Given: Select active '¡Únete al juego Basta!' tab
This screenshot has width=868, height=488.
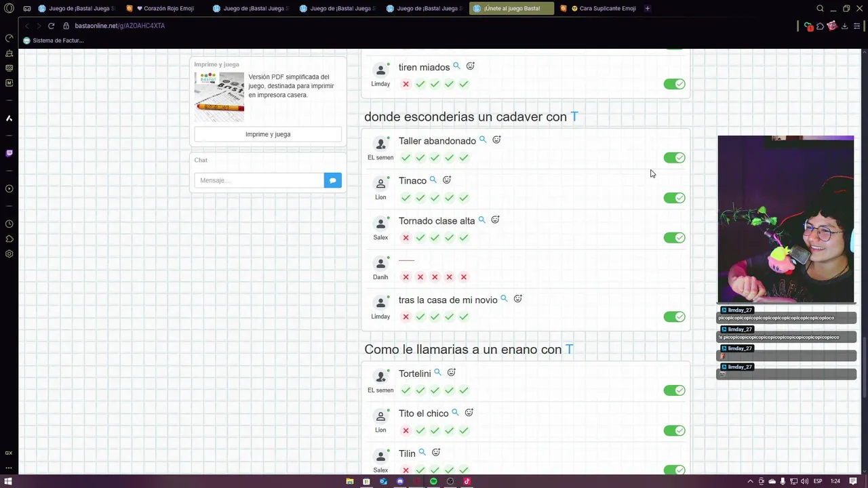Looking at the screenshot, I should coord(511,9).
